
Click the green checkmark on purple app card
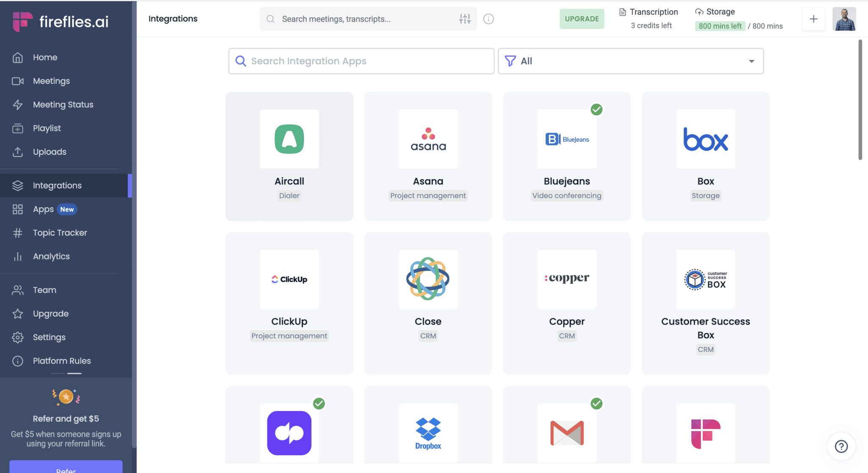pyautogui.click(x=319, y=403)
